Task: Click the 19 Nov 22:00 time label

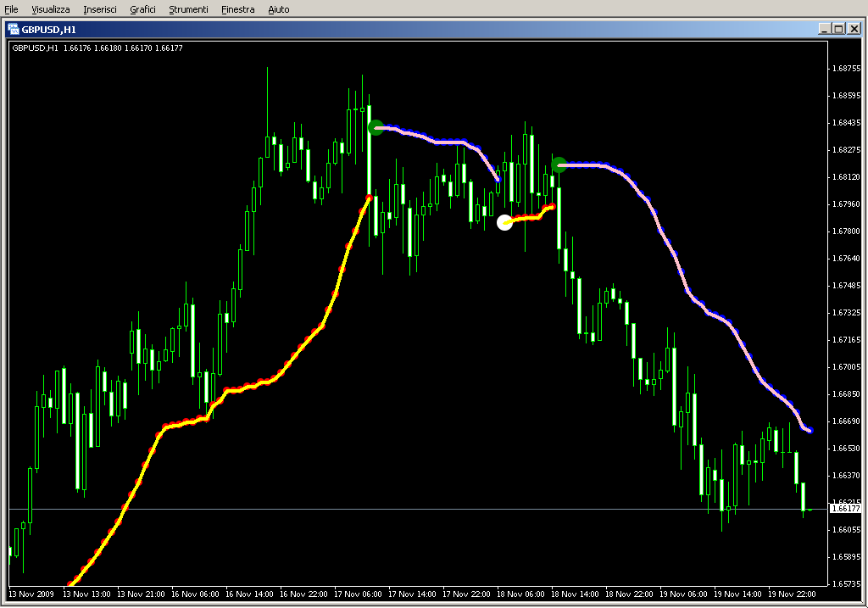Action: pos(792,594)
